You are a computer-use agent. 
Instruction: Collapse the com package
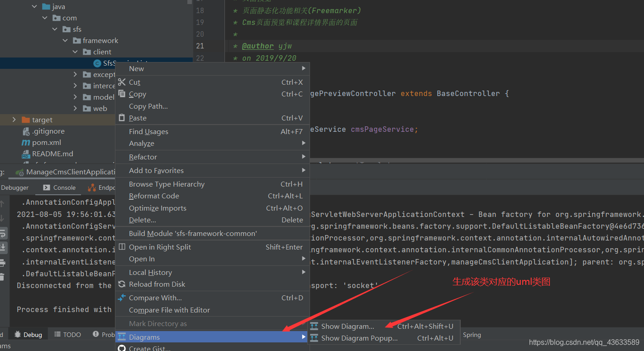[x=45, y=18]
